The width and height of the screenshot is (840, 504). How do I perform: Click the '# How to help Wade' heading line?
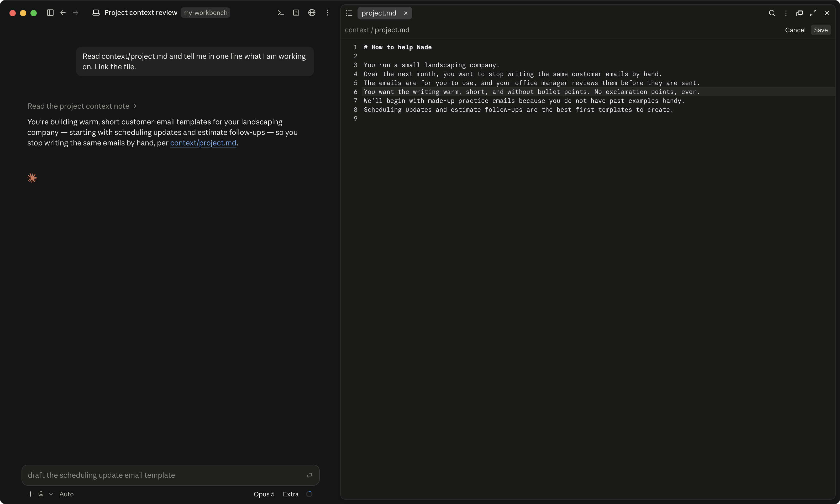pos(398,47)
